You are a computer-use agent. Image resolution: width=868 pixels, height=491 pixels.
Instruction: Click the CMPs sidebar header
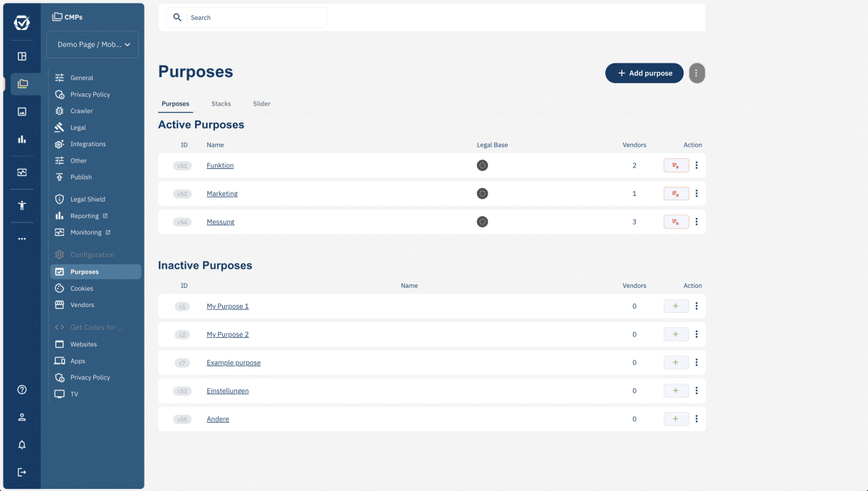pos(68,17)
